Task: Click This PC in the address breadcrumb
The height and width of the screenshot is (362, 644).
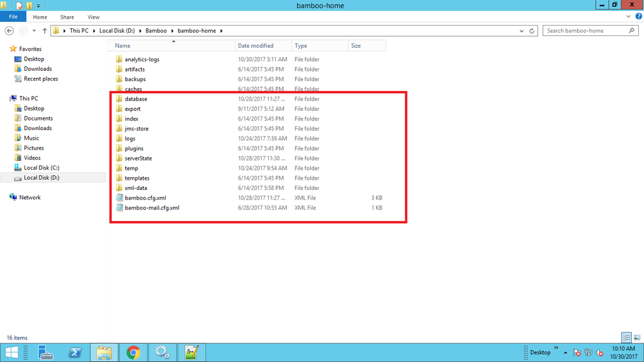Action: [x=79, y=31]
